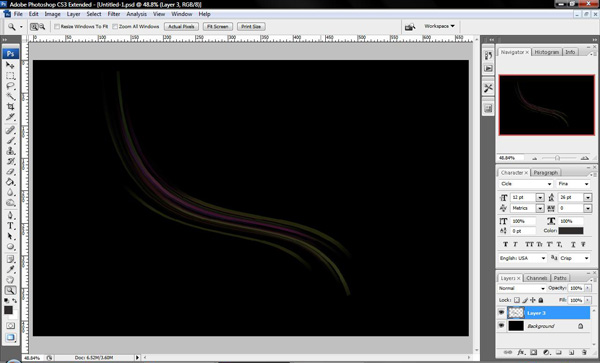Switch to the Channels tab
This screenshot has width=600, height=363.
(x=536, y=278)
